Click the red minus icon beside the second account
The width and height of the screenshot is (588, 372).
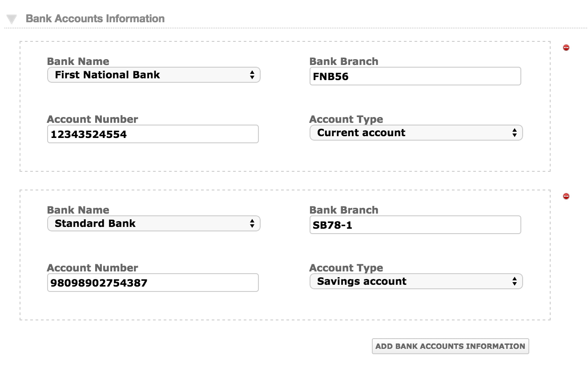[x=566, y=196]
